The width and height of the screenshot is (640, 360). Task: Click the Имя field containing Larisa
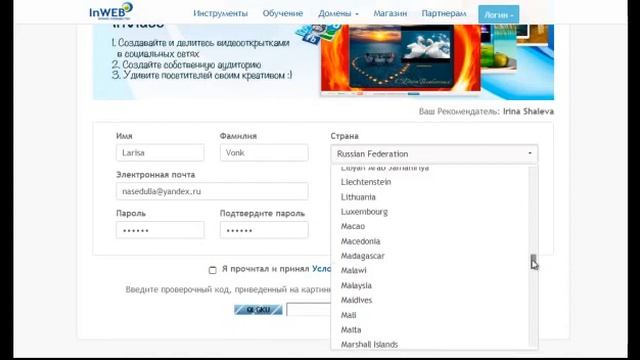[x=160, y=153]
